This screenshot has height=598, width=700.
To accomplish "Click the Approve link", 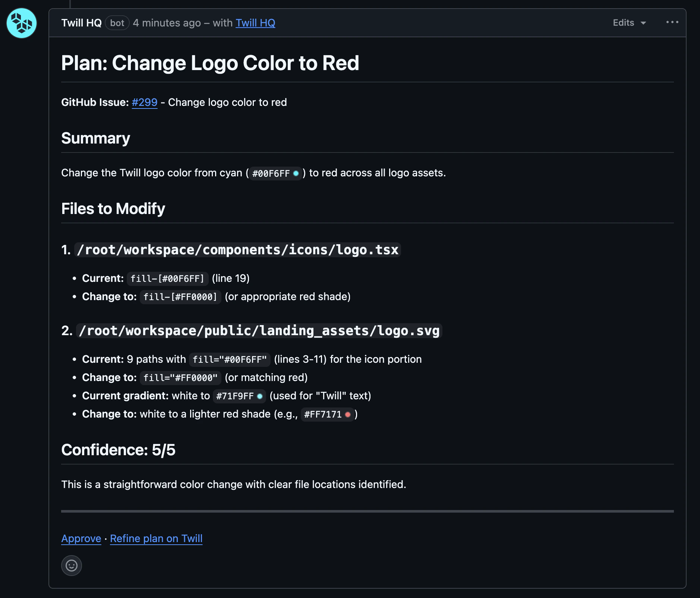I will coord(81,538).
